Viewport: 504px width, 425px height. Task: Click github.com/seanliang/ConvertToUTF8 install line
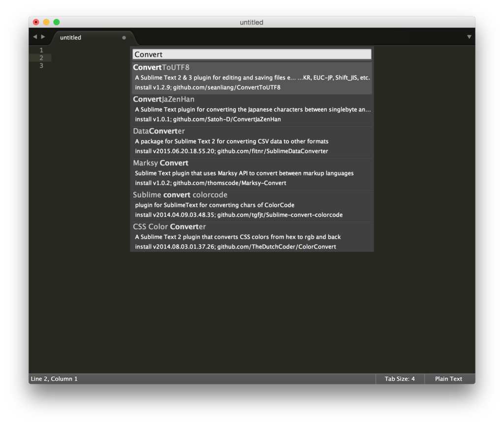208,87
